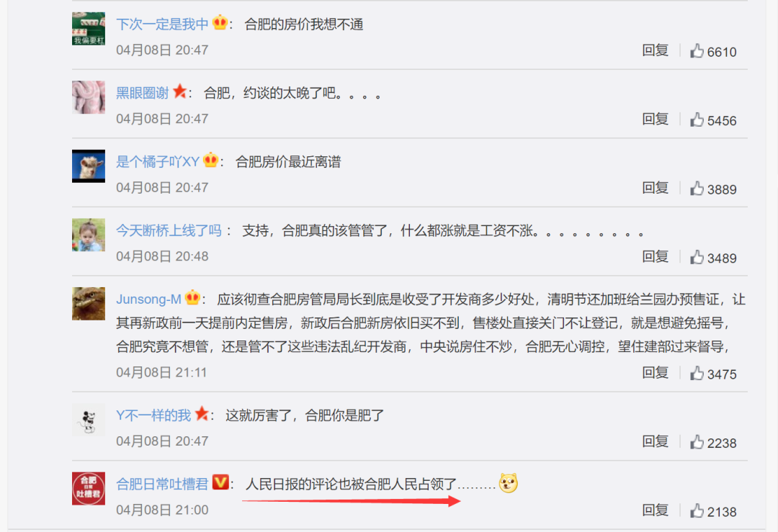
Task: Like Y不一样的我's comment
Action: pyautogui.click(x=697, y=442)
